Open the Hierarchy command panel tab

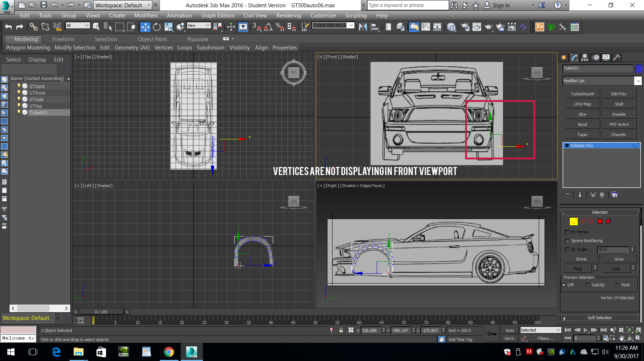tap(585, 57)
